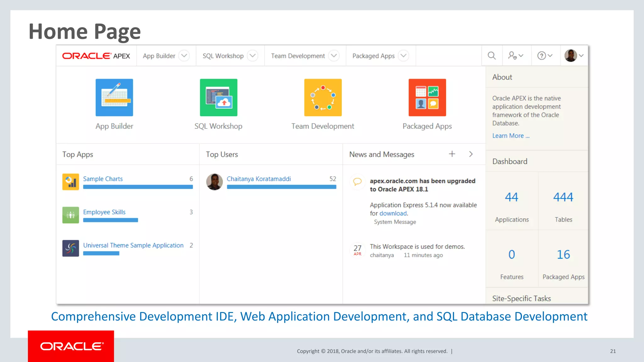Click the About heading
This screenshot has width=644, height=362.
point(502,77)
